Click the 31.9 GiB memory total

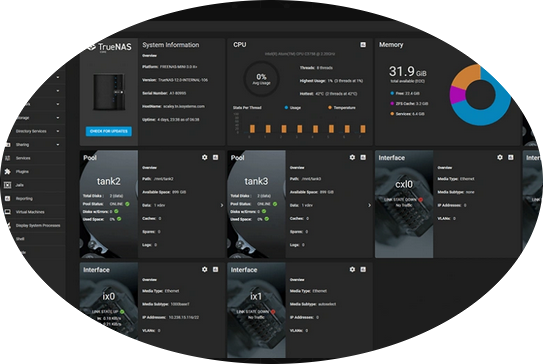click(408, 72)
